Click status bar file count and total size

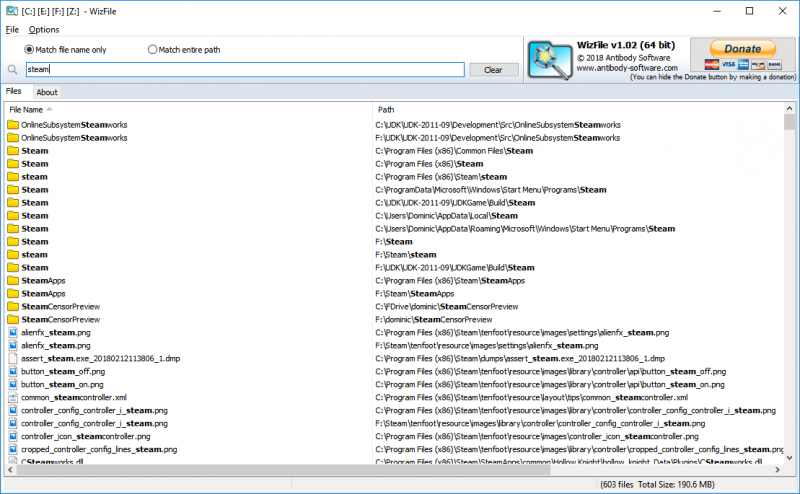click(x=657, y=484)
